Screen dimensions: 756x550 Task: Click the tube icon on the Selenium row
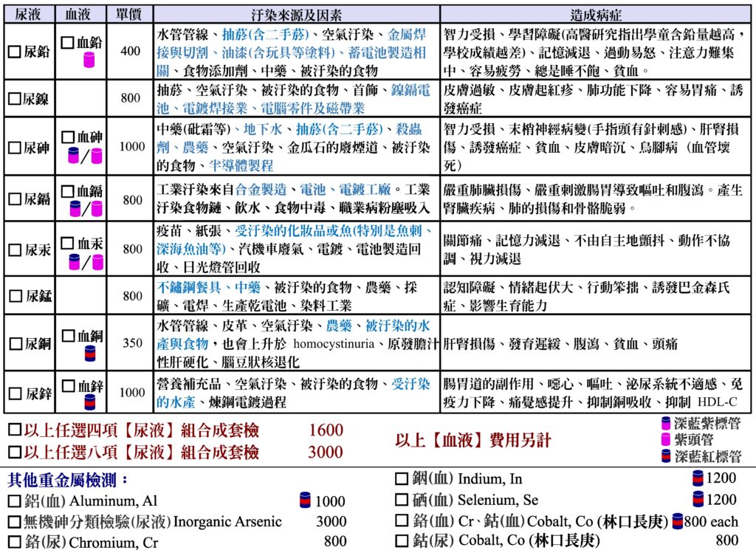[x=697, y=499]
